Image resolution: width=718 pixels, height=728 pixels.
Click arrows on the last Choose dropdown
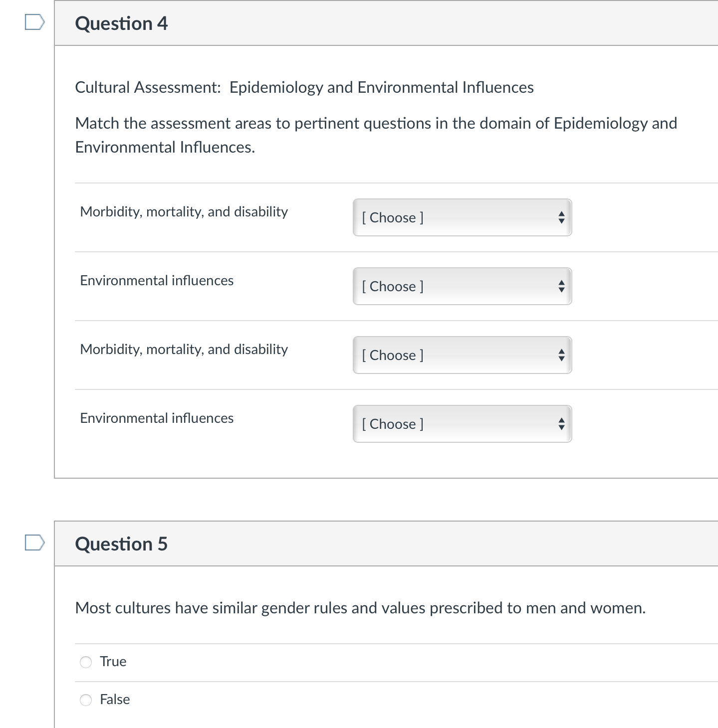pyautogui.click(x=561, y=424)
